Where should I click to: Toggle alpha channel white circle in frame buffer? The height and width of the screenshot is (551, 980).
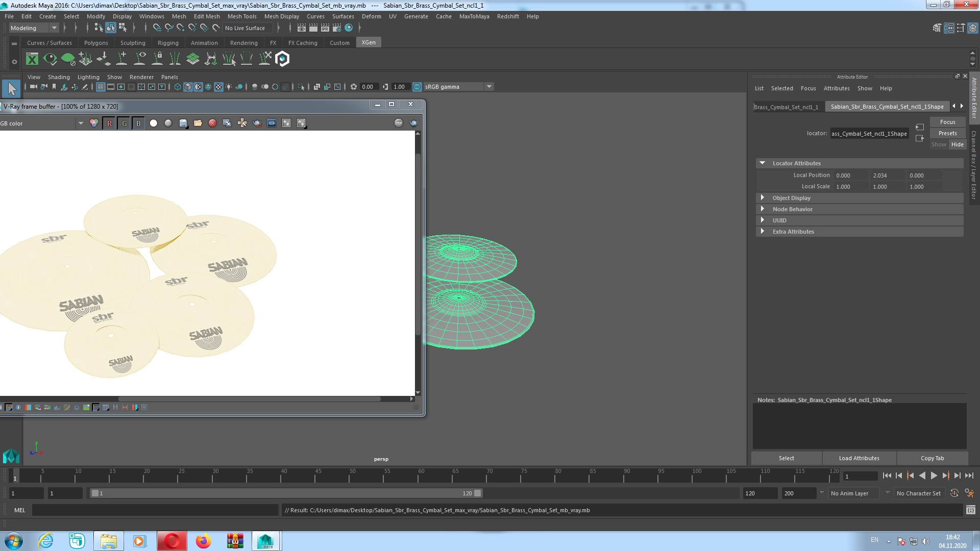[153, 123]
